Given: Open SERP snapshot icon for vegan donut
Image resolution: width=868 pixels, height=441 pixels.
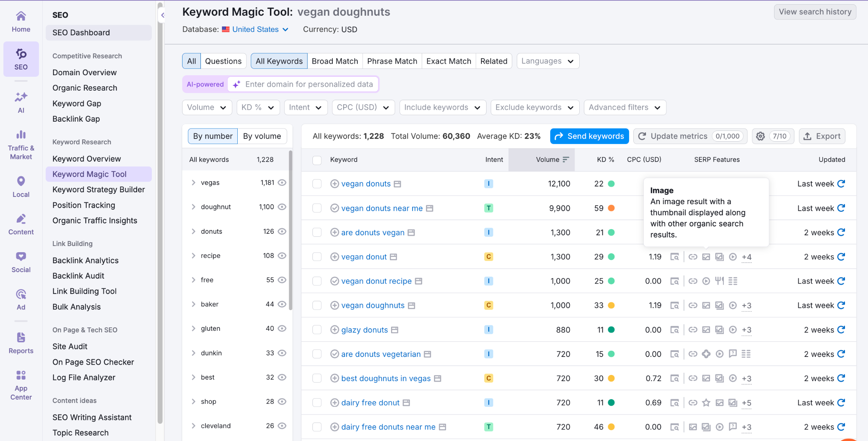Looking at the screenshot, I should (674, 257).
